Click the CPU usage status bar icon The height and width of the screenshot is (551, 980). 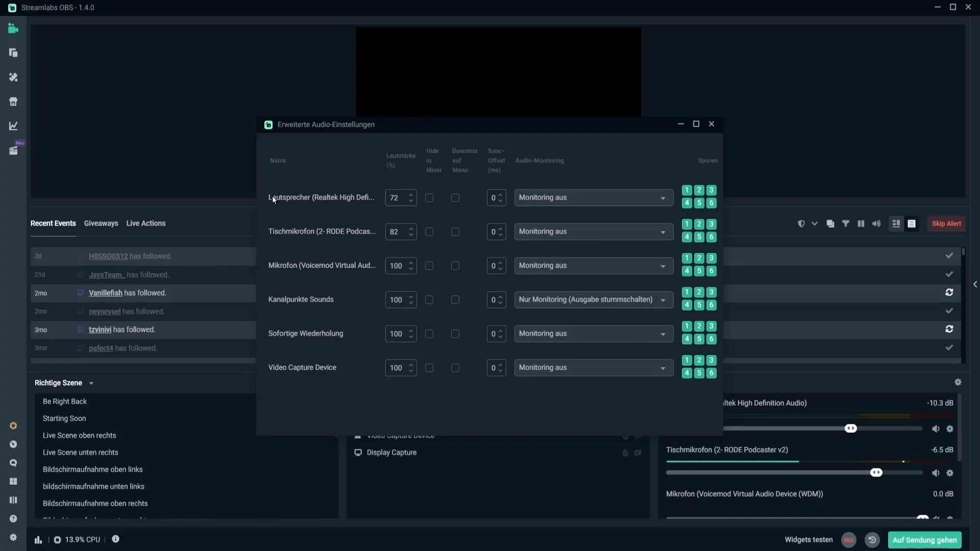tap(57, 540)
